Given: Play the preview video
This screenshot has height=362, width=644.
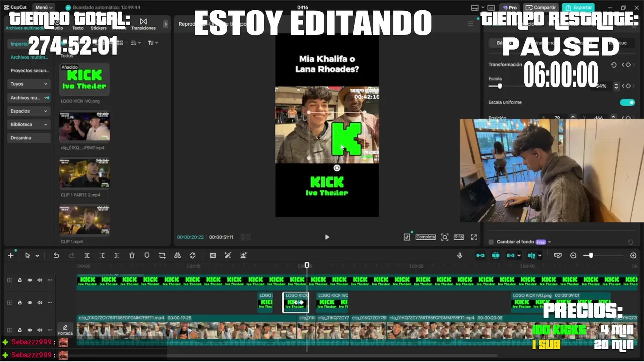Looking at the screenshot, I should tap(327, 237).
